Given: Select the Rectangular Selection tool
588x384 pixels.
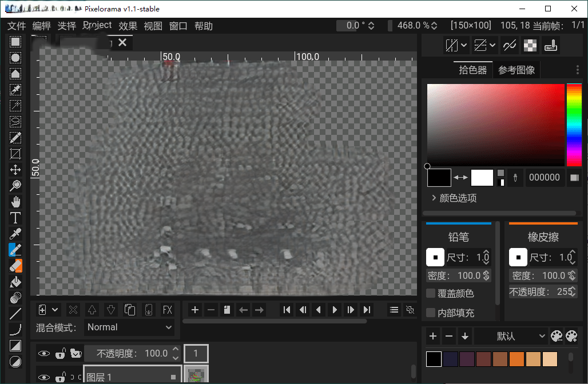Looking at the screenshot, I should click(x=15, y=42).
